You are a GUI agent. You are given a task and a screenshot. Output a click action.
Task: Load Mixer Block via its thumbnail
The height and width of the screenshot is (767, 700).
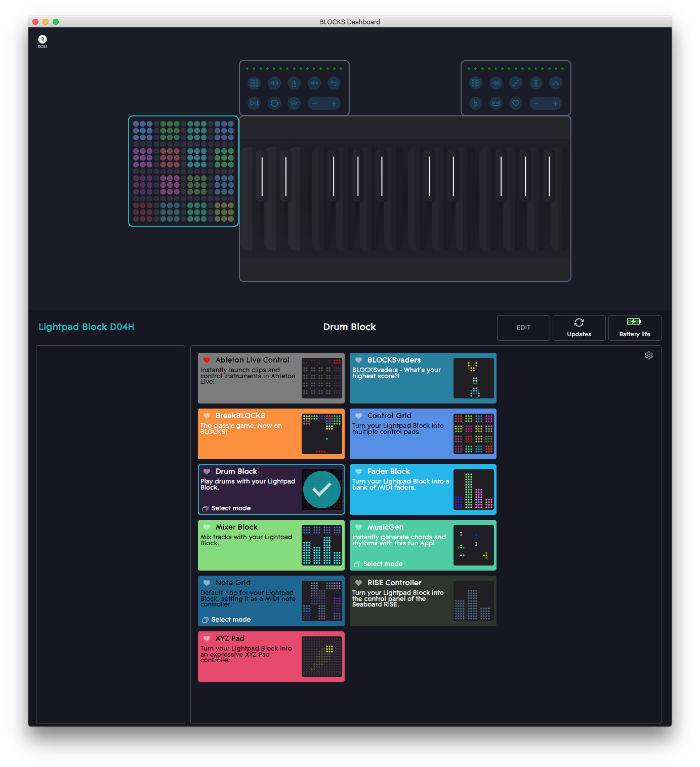(x=322, y=545)
